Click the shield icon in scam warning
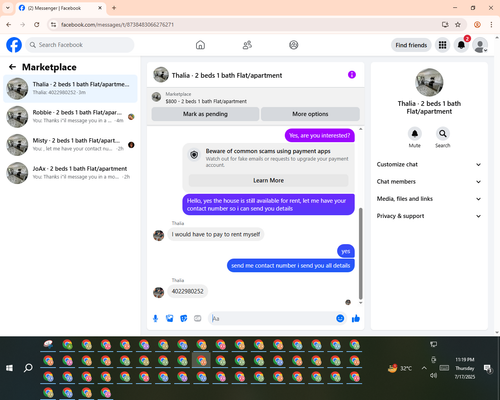This screenshot has height=400, width=500. pyautogui.click(x=194, y=155)
